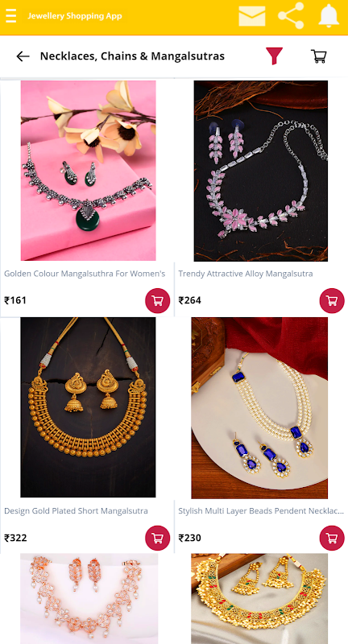The width and height of the screenshot is (348, 644).
Task: Add the ₹161 Golden Colour Mangalsuthra to cart
Action: (157, 300)
